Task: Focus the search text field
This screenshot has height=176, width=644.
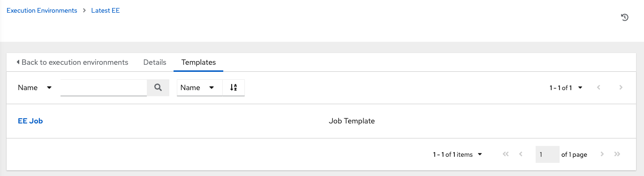Action: click(104, 88)
